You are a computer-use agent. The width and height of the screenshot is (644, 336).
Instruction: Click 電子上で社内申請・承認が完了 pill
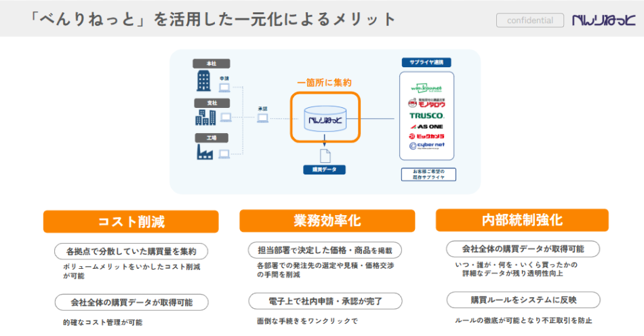click(x=325, y=301)
